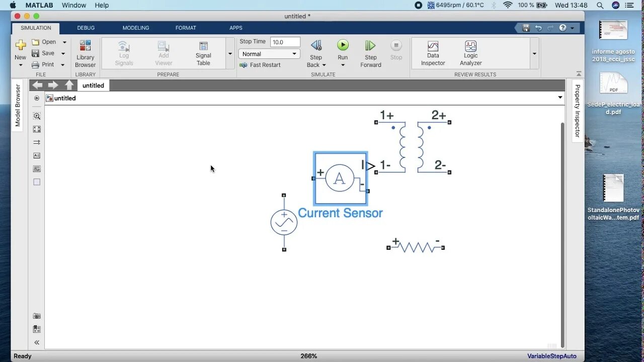The height and width of the screenshot is (362, 644).
Task: Click the area rectangle icon
Action: pyautogui.click(x=37, y=182)
